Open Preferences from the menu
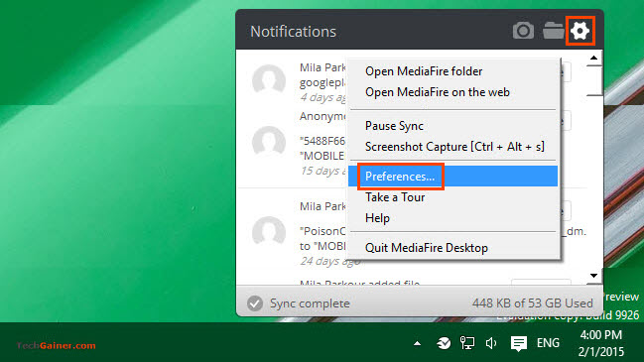The height and width of the screenshot is (362, 644). pyautogui.click(x=453, y=177)
